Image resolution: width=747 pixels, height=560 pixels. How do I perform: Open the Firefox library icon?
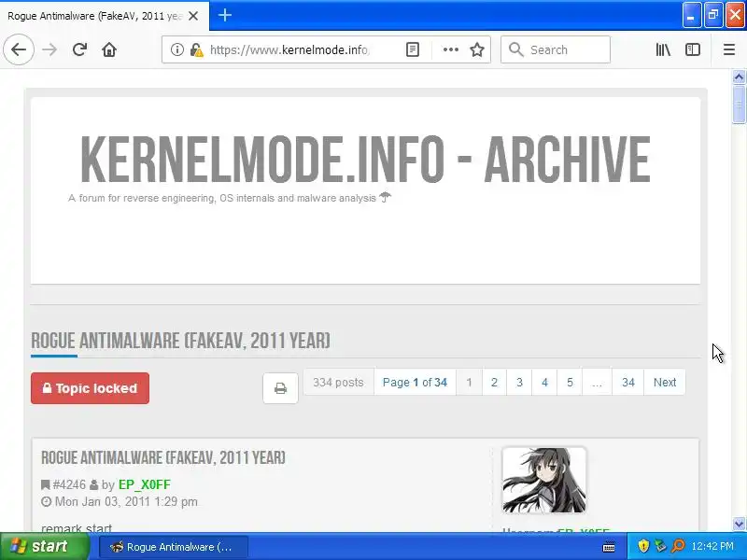663,49
